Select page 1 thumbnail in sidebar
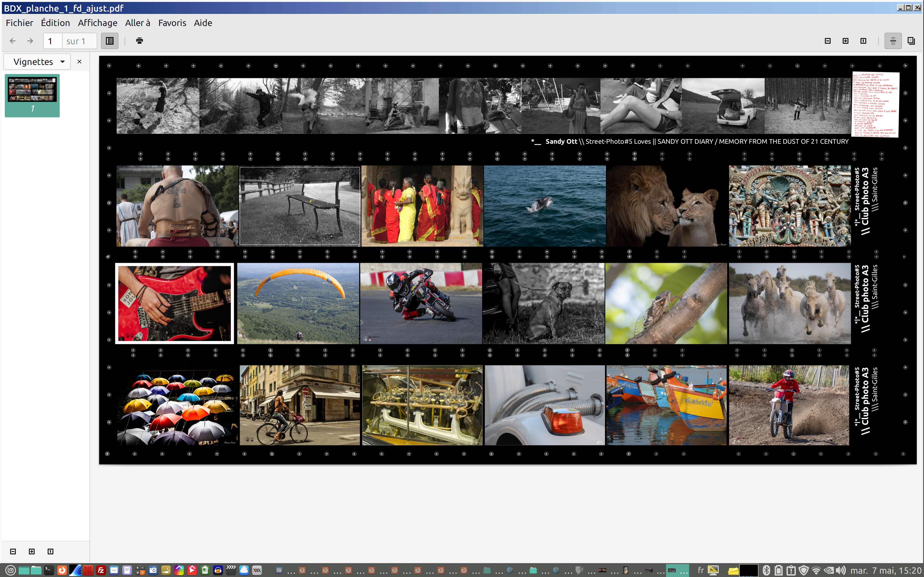The width and height of the screenshot is (924, 577). click(x=32, y=95)
